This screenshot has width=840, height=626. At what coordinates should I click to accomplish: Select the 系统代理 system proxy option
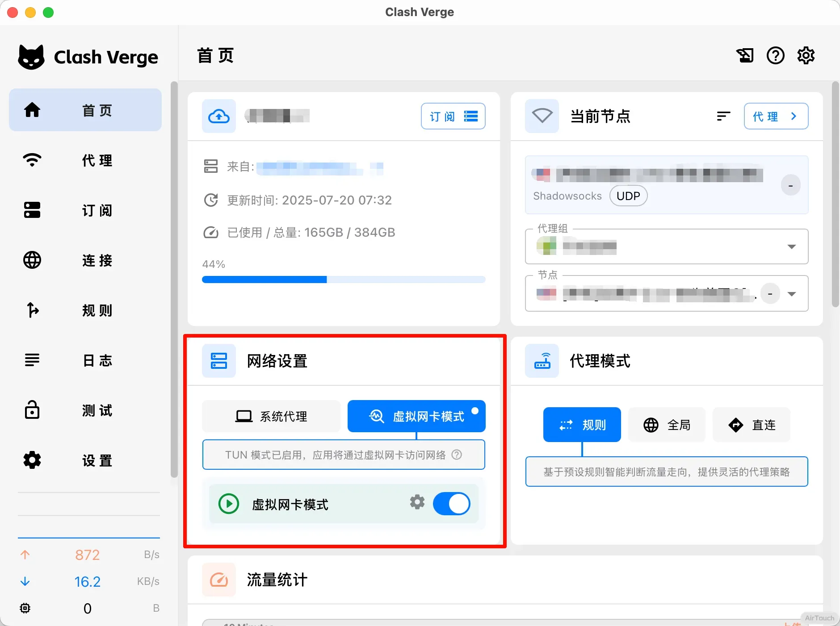click(x=271, y=416)
